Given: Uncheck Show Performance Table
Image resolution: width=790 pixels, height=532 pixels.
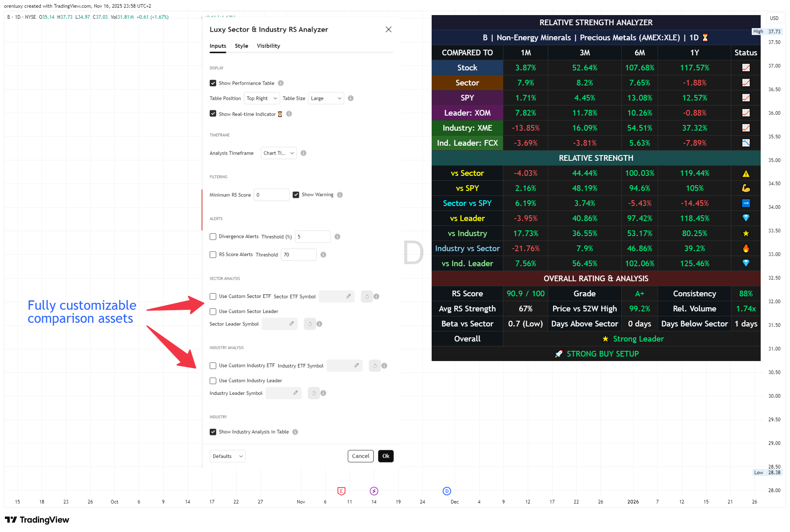Looking at the screenshot, I should point(213,83).
